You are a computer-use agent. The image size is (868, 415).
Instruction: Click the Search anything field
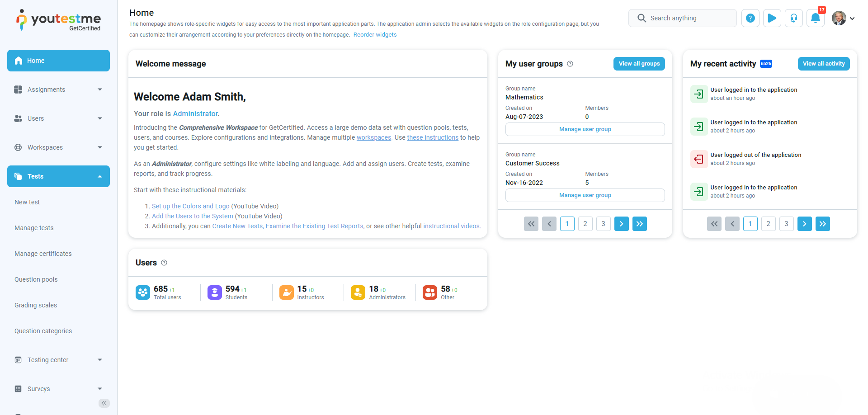(682, 18)
